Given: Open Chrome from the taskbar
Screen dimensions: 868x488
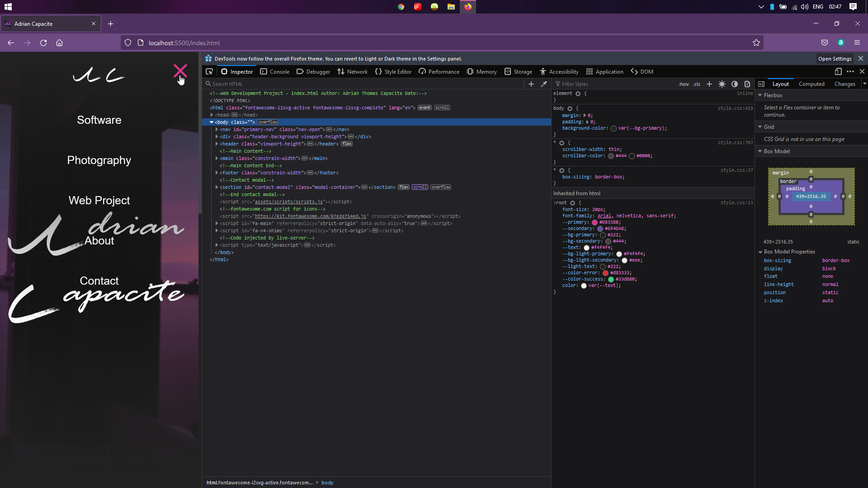Looking at the screenshot, I should [401, 7].
